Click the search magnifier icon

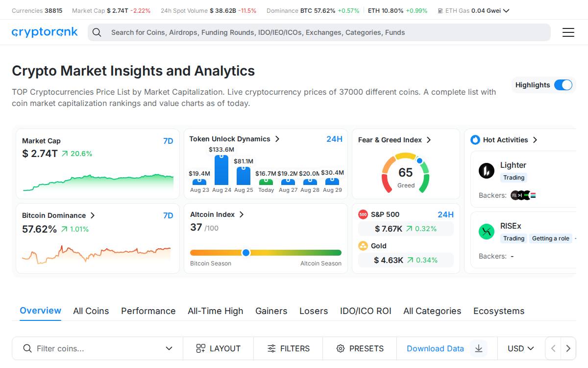click(x=97, y=32)
